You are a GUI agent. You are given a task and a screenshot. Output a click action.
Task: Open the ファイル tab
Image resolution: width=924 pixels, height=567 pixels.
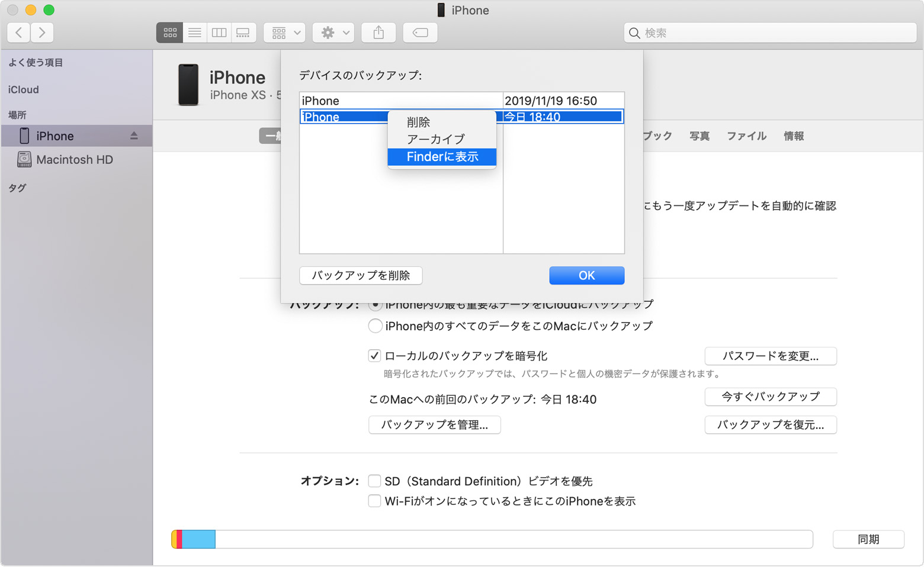coord(747,136)
